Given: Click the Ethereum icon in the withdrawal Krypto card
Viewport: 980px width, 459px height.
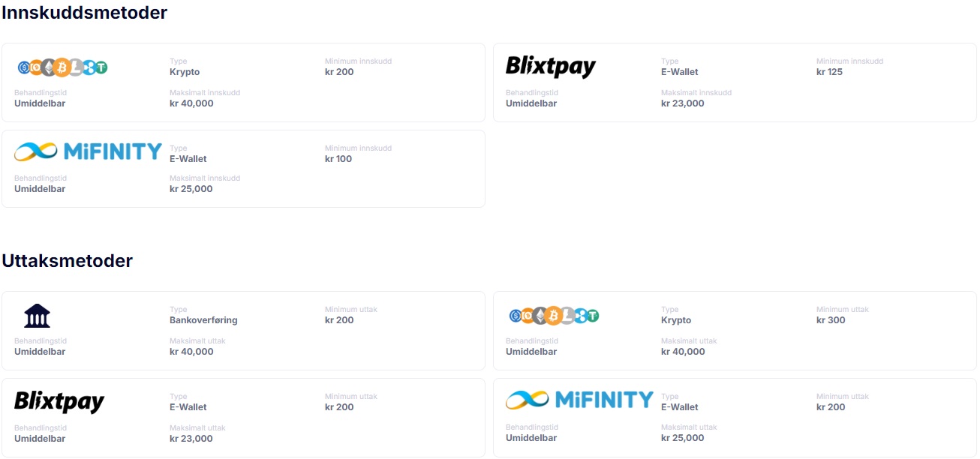Looking at the screenshot, I should point(540,316).
